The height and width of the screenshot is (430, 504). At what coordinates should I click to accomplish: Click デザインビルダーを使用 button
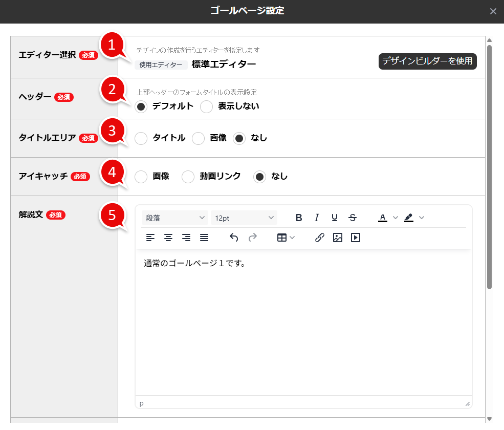(427, 61)
